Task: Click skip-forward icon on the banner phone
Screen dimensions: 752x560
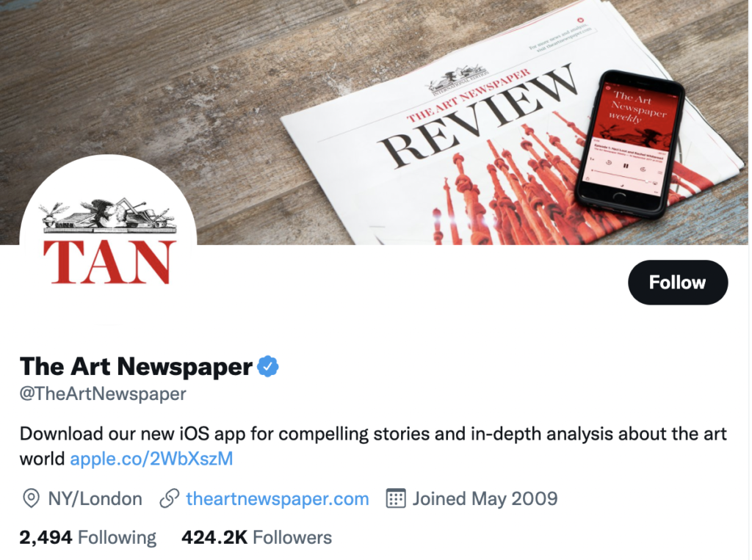Action: coord(643,170)
